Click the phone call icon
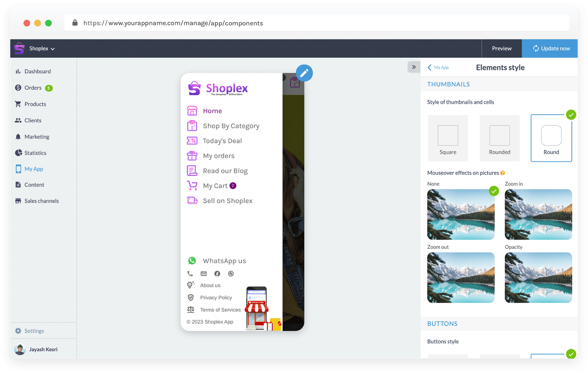Screen dimensions: 588x373 click(190, 274)
